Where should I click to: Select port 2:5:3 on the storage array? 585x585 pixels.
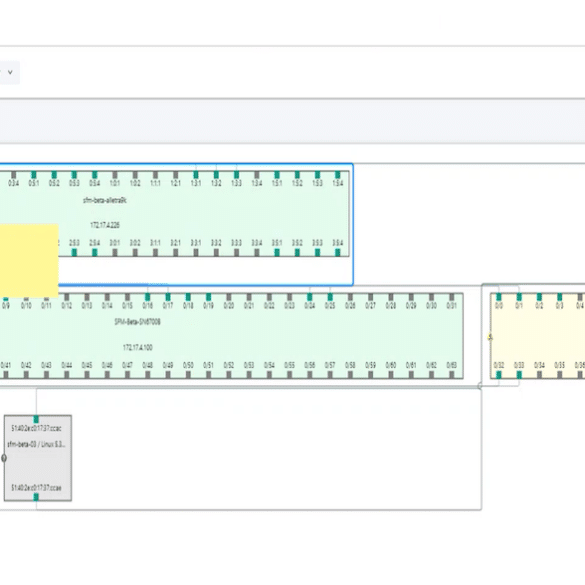[74, 253]
